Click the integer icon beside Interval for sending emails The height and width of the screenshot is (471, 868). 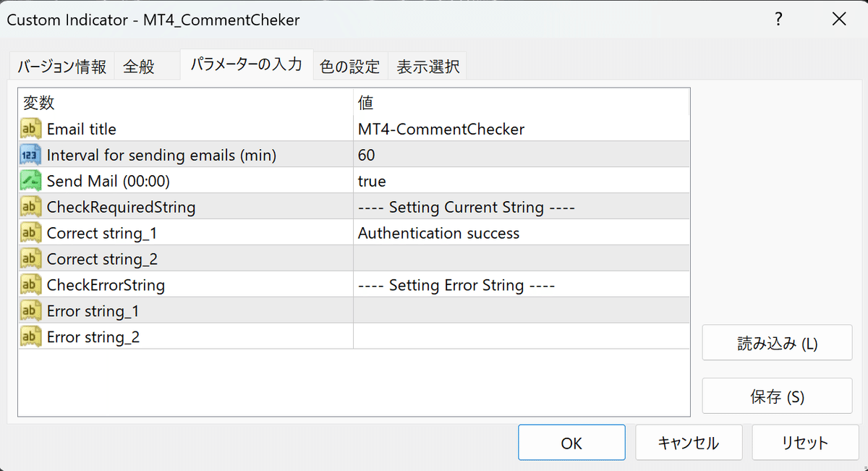(x=30, y=156)
